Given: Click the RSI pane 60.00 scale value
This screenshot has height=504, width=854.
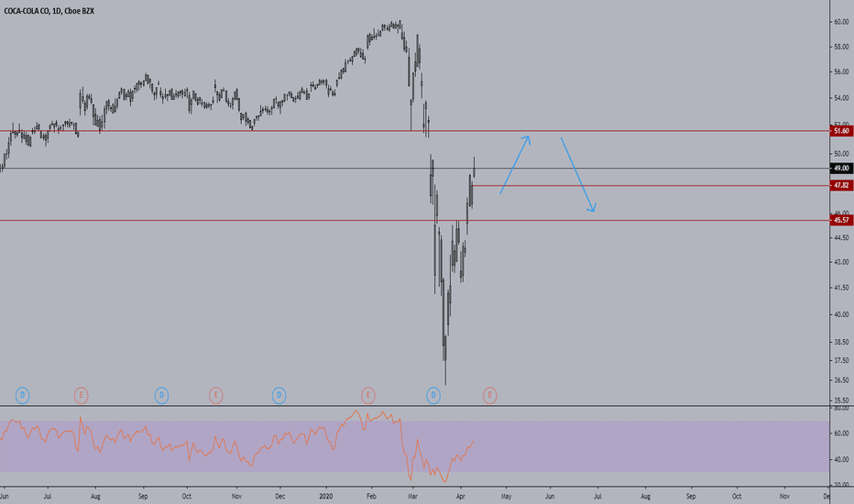Looking at the screenshot, I should [841, 433].
